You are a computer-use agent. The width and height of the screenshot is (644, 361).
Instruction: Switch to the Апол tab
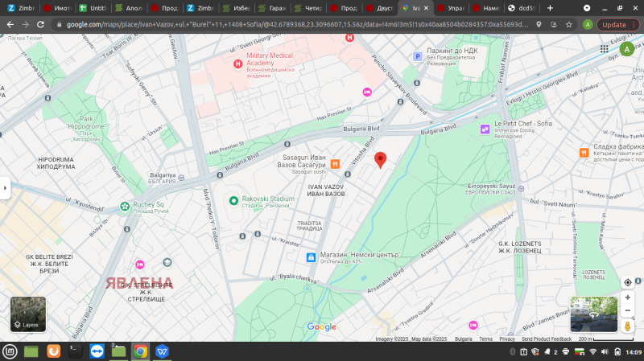pos(129,8)
